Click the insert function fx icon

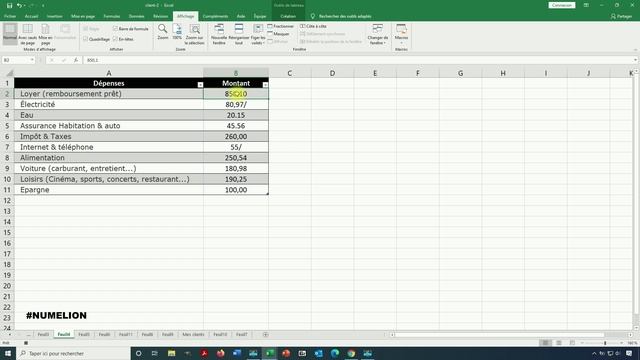76,60
